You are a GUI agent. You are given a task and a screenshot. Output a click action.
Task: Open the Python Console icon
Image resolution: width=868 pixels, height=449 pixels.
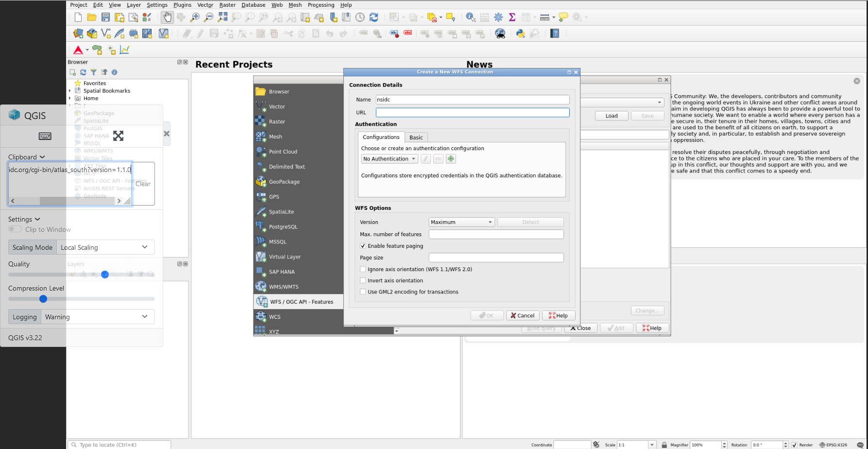(x=521, y=34)
